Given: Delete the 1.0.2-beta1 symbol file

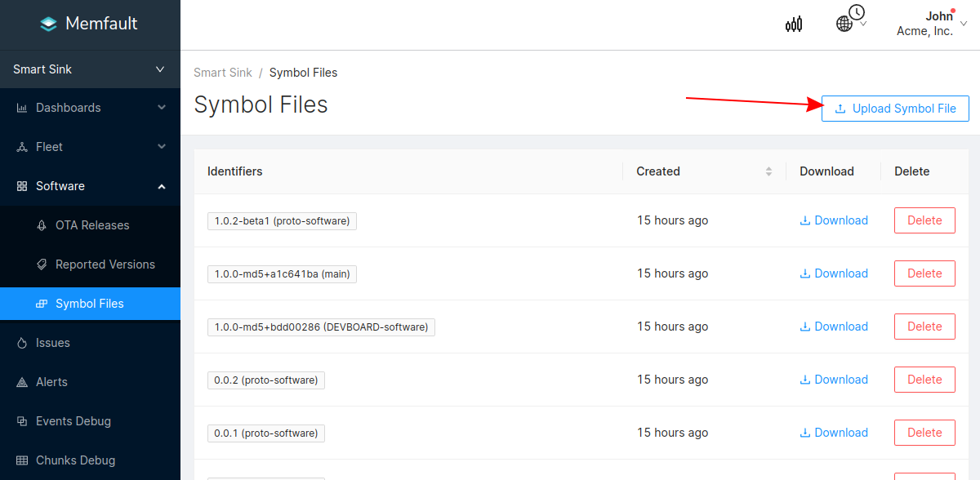Looking at the screenshot, I should point(924,220).
